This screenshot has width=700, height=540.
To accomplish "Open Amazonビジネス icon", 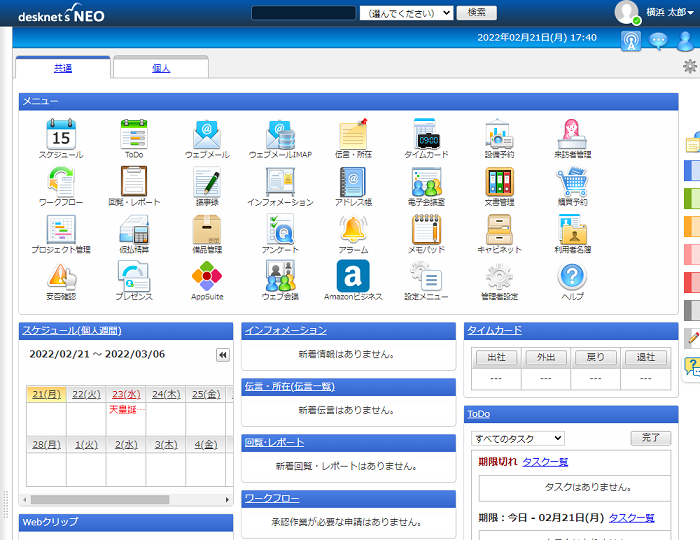I will click(x=353, y=276).
